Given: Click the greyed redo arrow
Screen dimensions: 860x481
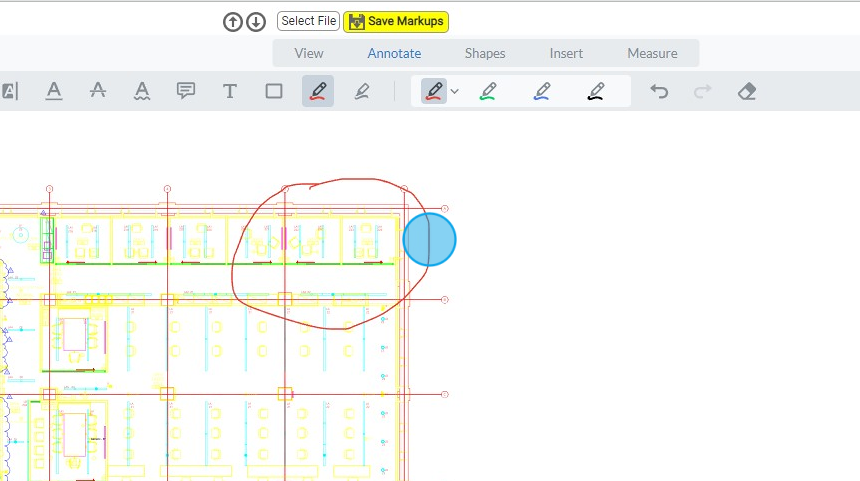Looking at the screenshot, I should (703, 91).
